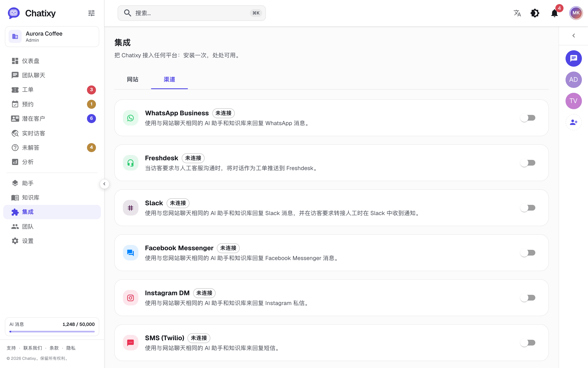
Task: Click the 支持 footer link
Action: pyautogui.click(x=11, y=348)
